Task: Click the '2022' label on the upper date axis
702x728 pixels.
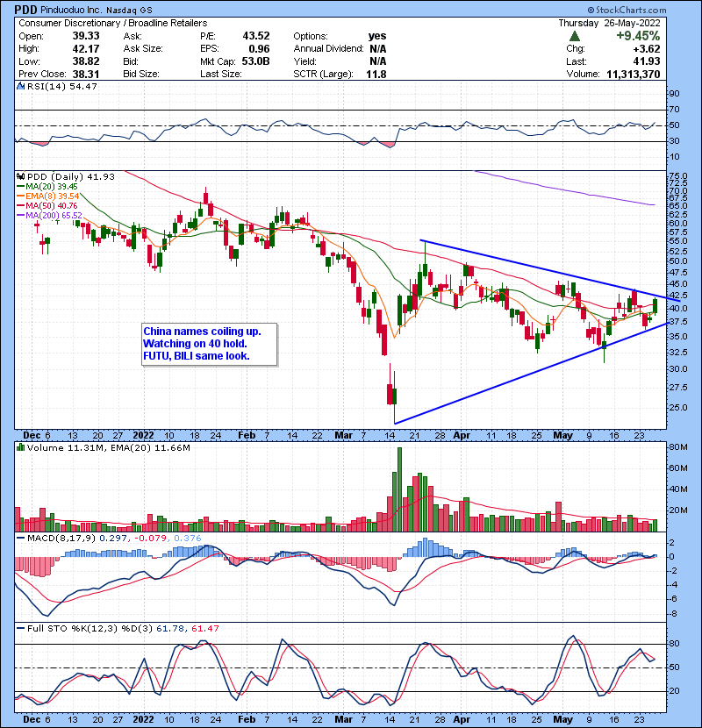Action: coord(143,435)
